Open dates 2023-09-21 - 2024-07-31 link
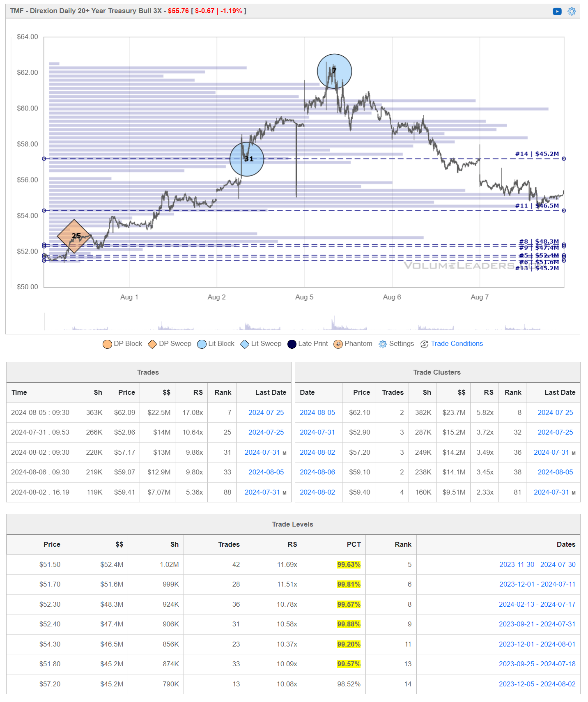 (537, 624)
